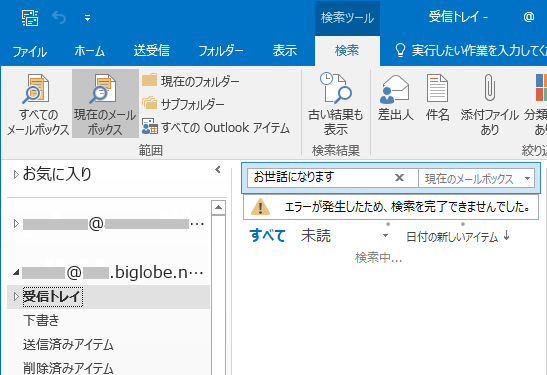Click 古い結果も表示 button
This screenshot has height=375, width=547.
335,104
